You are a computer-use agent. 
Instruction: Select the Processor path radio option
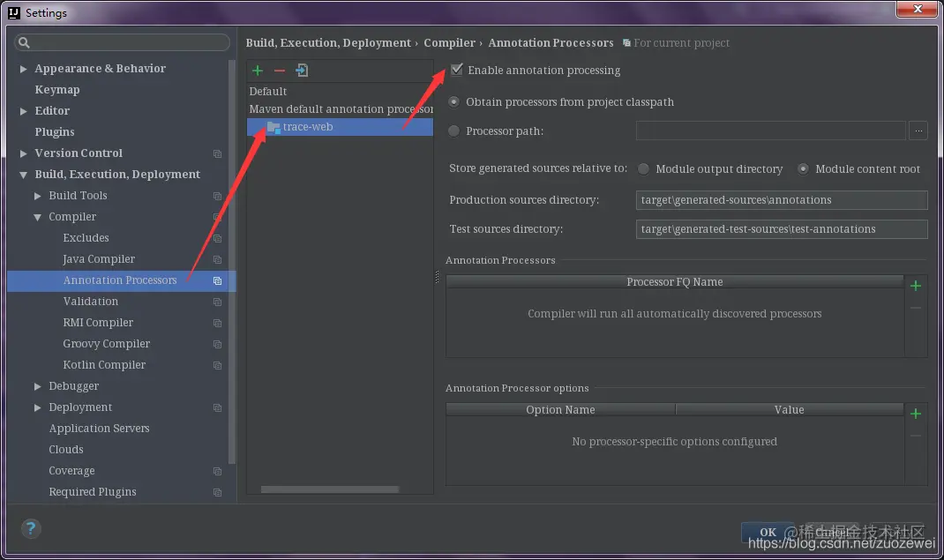coord(454,131)
